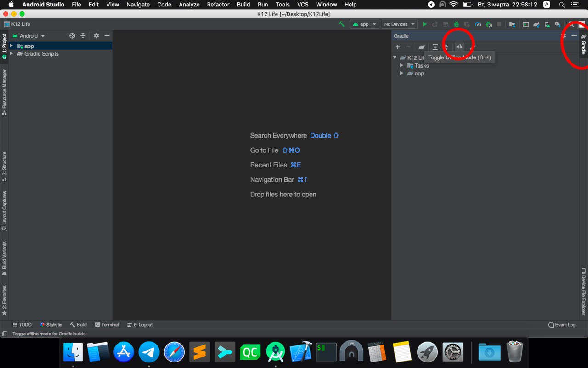This screenshot has width=588, height=368.
Task: Open Project Structure icon in toolbar
Action: coord(512,24)
